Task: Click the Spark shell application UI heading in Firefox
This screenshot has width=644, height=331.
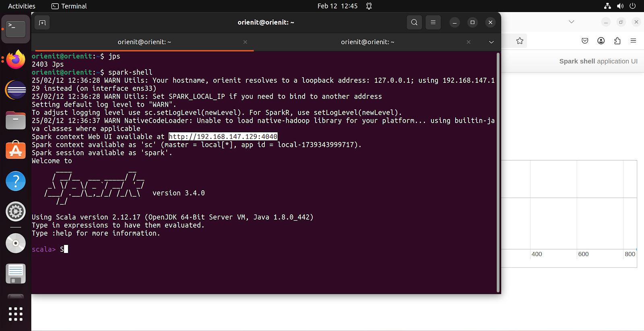Action: click(598, 61)
